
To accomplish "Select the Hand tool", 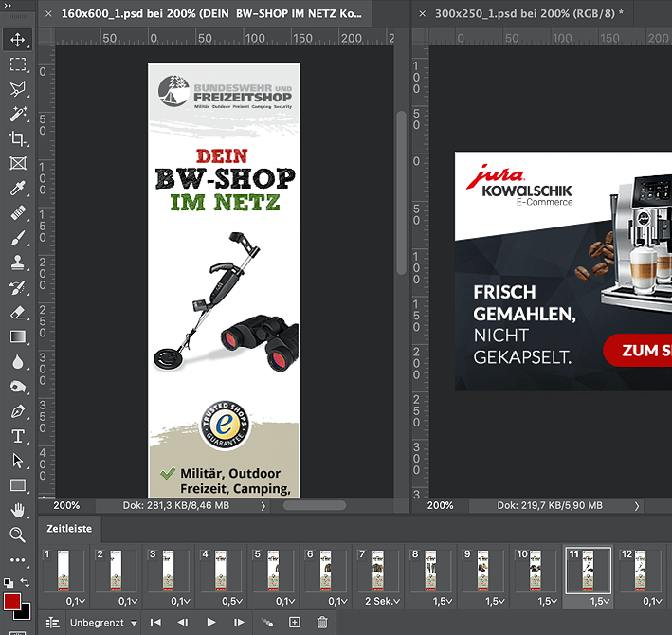I will pyautogui.click(x=18, y=510).
